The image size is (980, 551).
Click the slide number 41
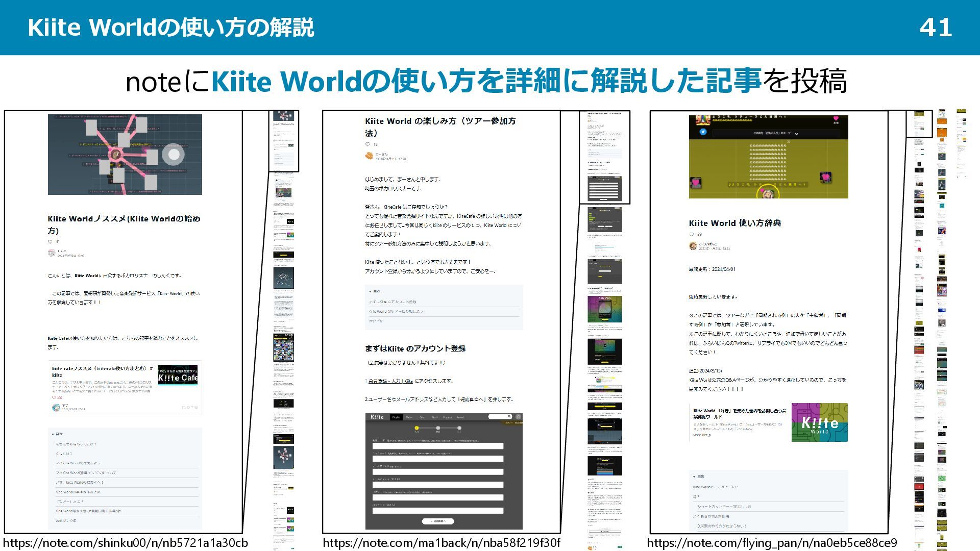tap(936, 28)
